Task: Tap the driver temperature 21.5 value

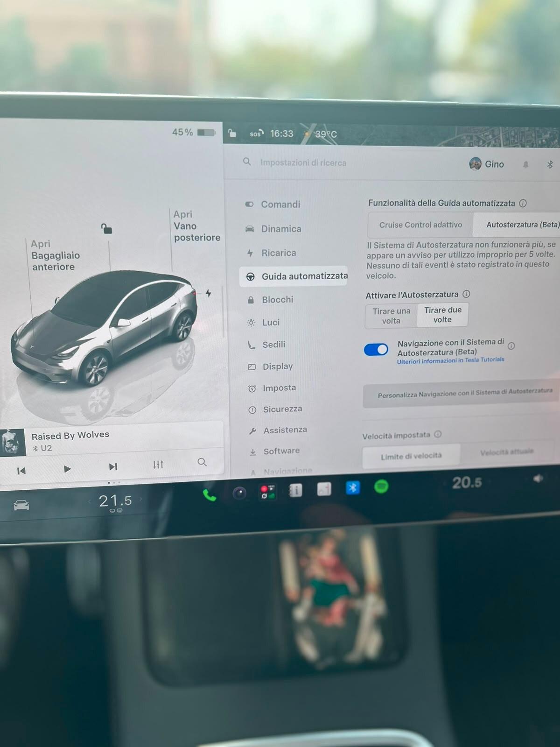Action: pos(115,501)
